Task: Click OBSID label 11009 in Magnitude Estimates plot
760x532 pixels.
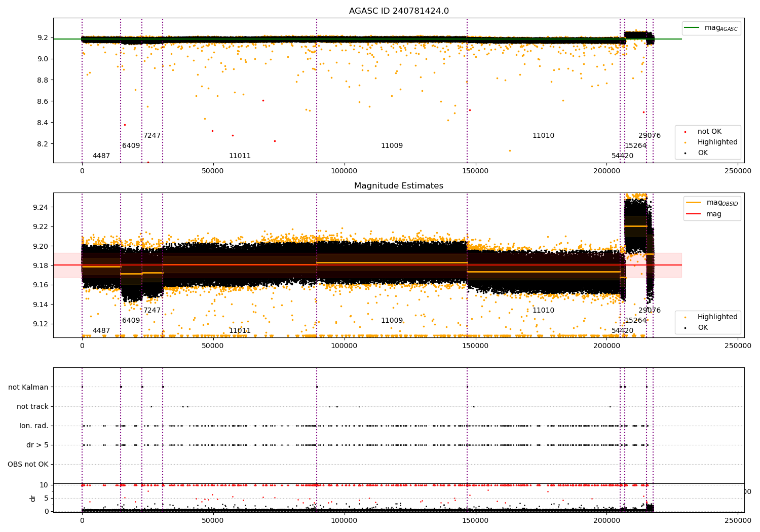Action: click(392, 321)
